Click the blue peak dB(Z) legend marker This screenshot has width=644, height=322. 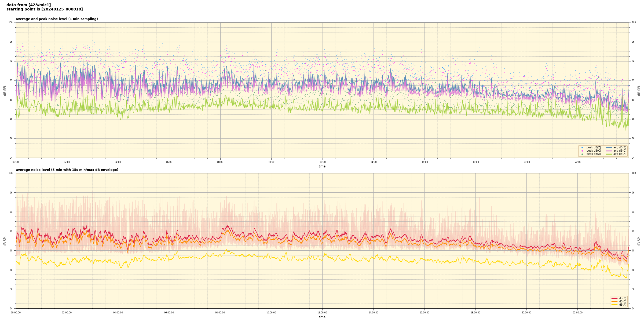582,148
